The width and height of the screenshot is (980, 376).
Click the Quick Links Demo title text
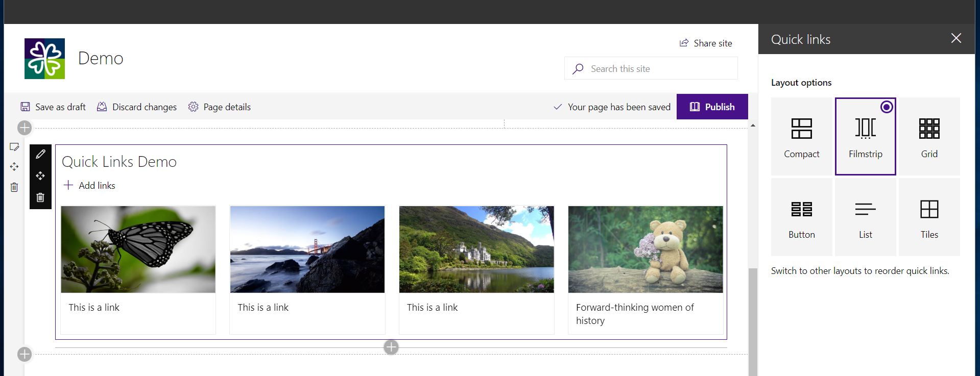tap(119, 162)
